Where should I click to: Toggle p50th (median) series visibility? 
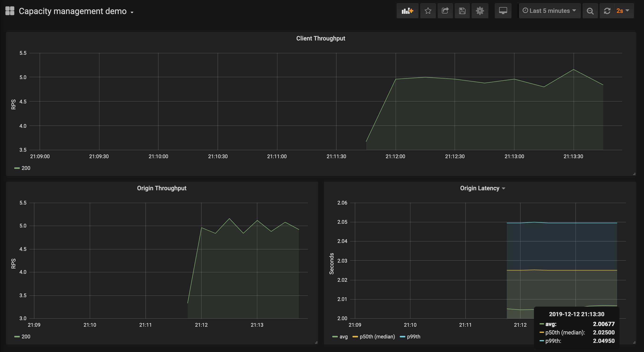(x=377, y=337)
